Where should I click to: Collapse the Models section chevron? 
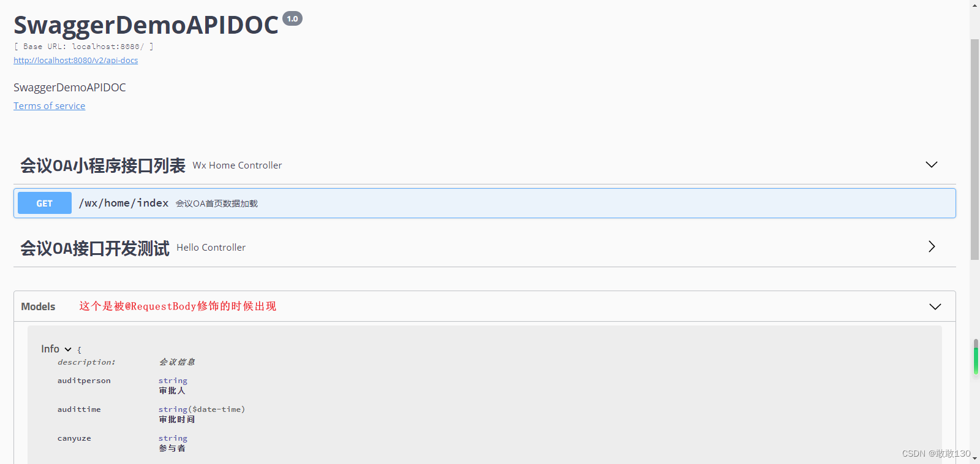[935, 306]
